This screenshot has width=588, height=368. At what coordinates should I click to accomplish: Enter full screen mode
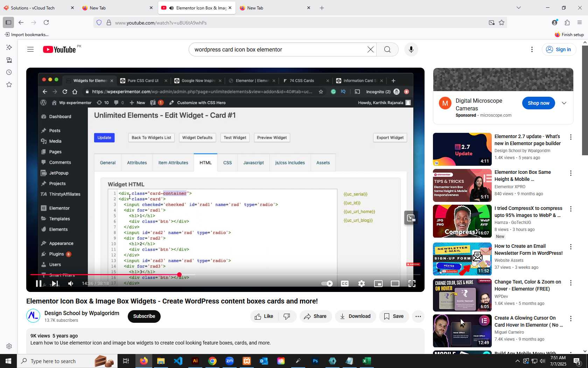(x=412, y=284)
